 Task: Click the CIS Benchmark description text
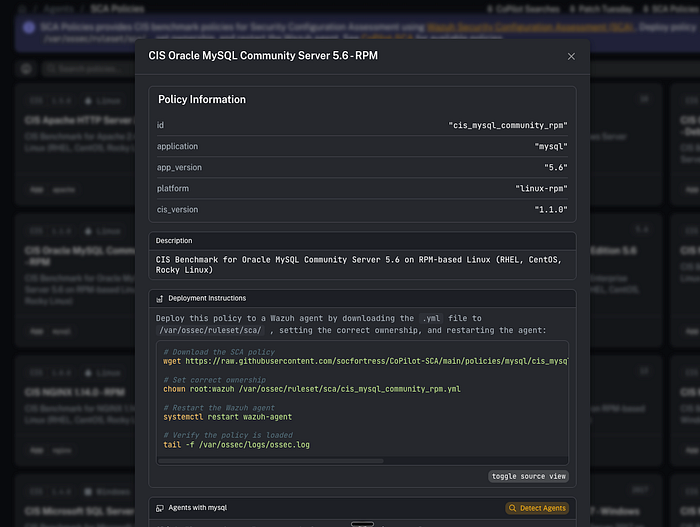point(358,264)
